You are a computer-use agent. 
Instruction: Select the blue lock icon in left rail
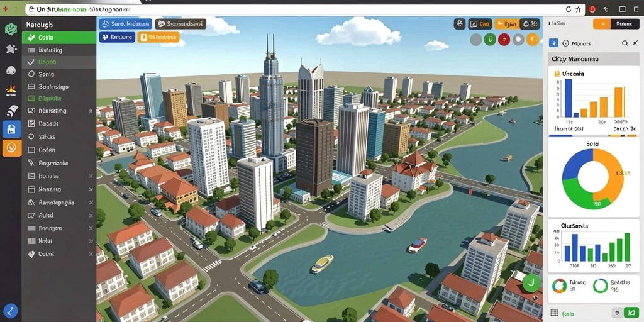click(11, 130)
